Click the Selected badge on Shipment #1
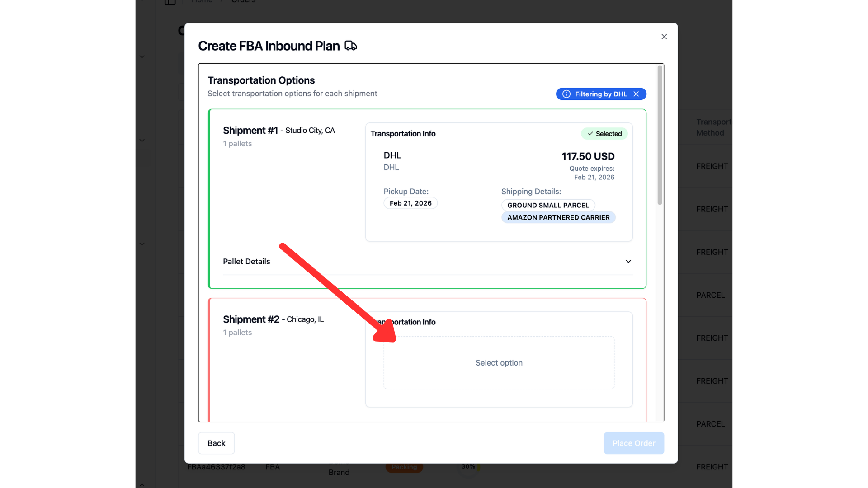 pyautogui.click(x=604, y=134)
